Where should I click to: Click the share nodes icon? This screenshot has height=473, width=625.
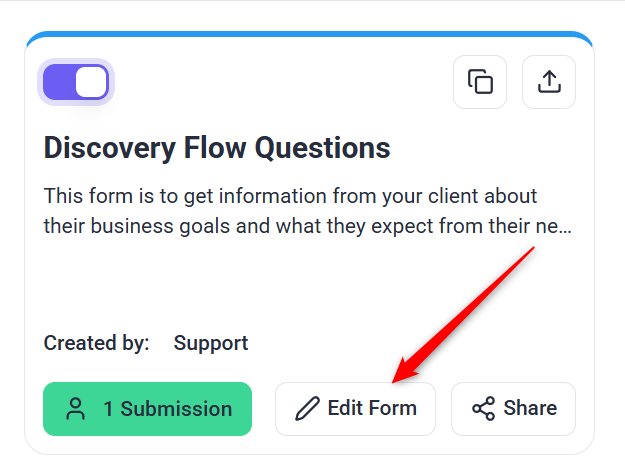483,408
